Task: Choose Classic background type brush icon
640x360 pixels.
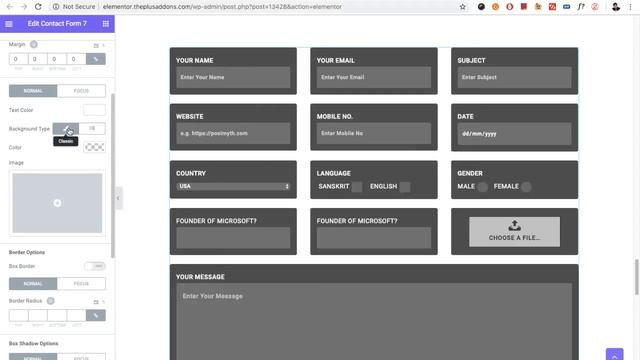Action: [66, 129]
